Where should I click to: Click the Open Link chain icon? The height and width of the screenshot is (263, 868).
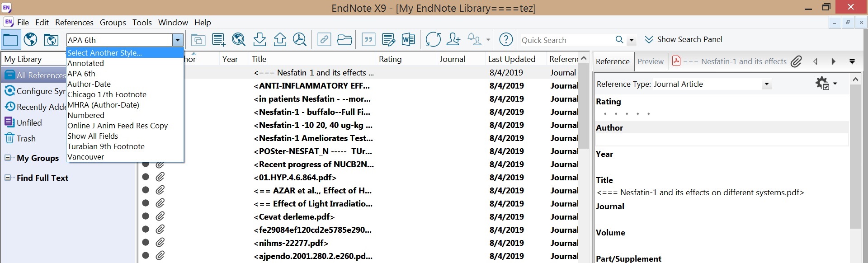click(324, 40)
